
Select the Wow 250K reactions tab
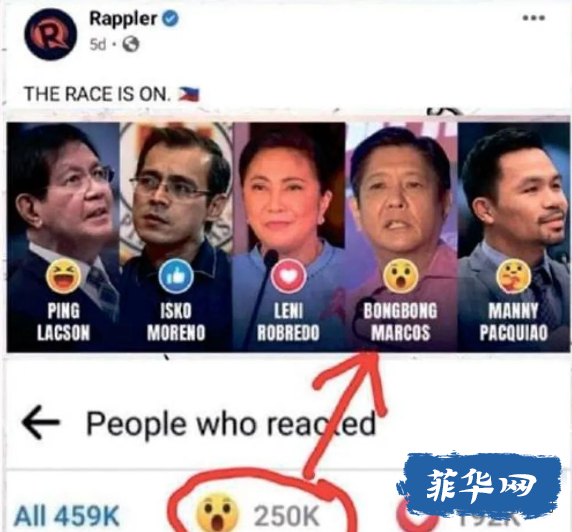(258, 515)
